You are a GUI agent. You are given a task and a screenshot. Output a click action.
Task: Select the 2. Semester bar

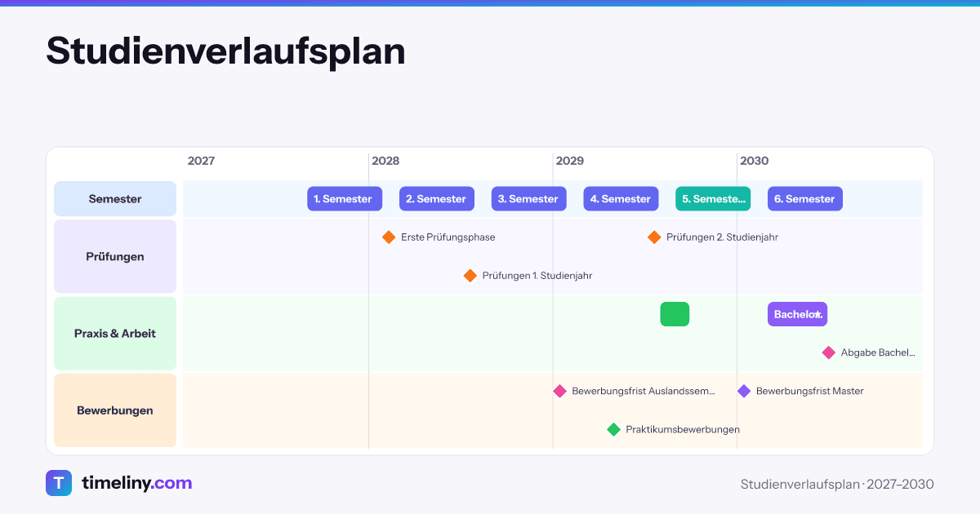point(437,199)
